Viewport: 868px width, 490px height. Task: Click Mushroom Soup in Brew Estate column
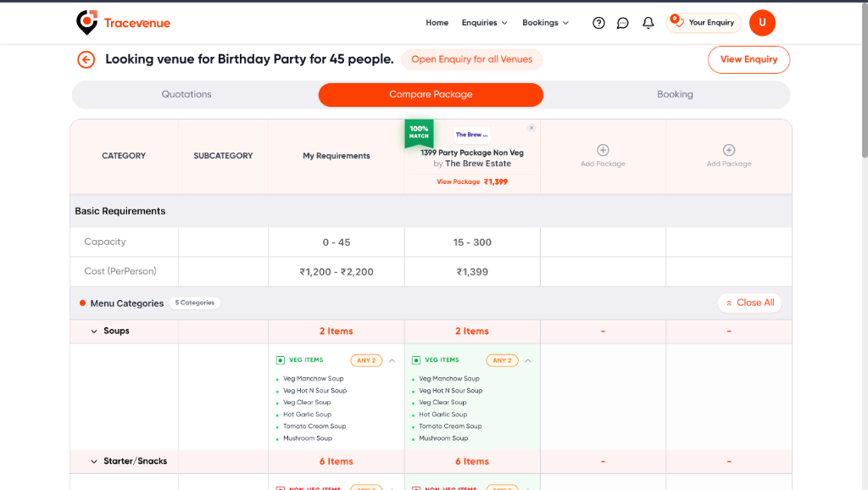(x=443, y=438)
